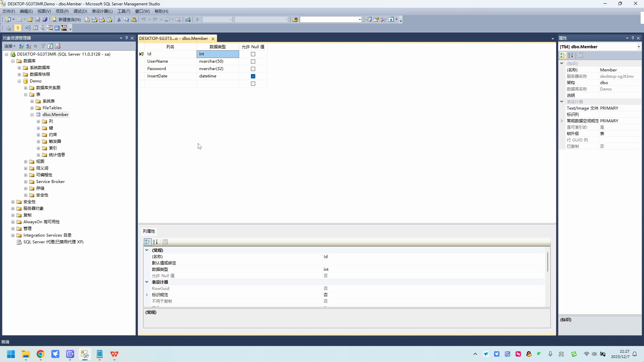Expand 标识规范 in column properties
This screenshot has width=644, height=362.
tap(147, 295)
